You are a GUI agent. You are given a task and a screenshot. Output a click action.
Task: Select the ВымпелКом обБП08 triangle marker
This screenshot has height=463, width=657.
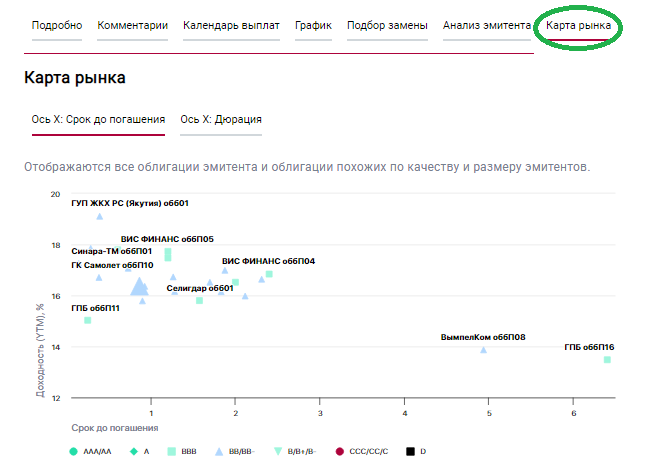pyautogui.click(x=483, y=349)
